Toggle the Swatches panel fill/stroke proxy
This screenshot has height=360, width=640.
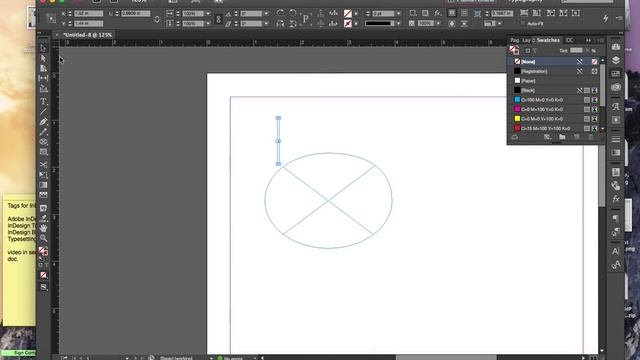(514, 50)
